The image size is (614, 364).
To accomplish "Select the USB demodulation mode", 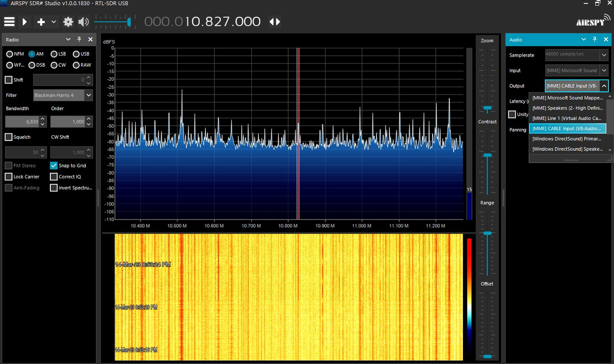I will coord(81,54).
